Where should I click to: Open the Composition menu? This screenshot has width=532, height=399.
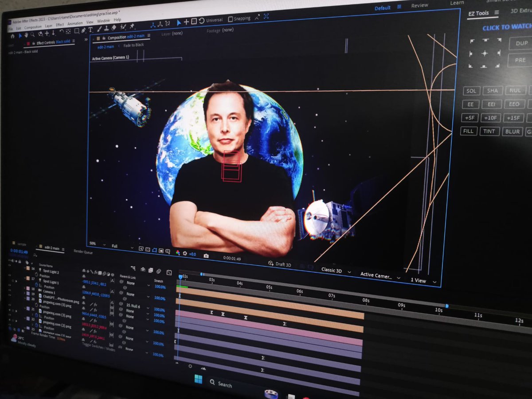[x=33, y=27]
